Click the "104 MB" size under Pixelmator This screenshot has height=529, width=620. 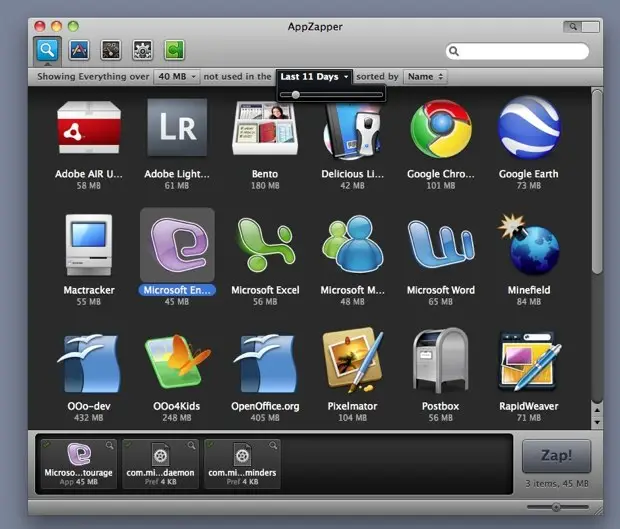pyautogui.click(x=352, y=418)
